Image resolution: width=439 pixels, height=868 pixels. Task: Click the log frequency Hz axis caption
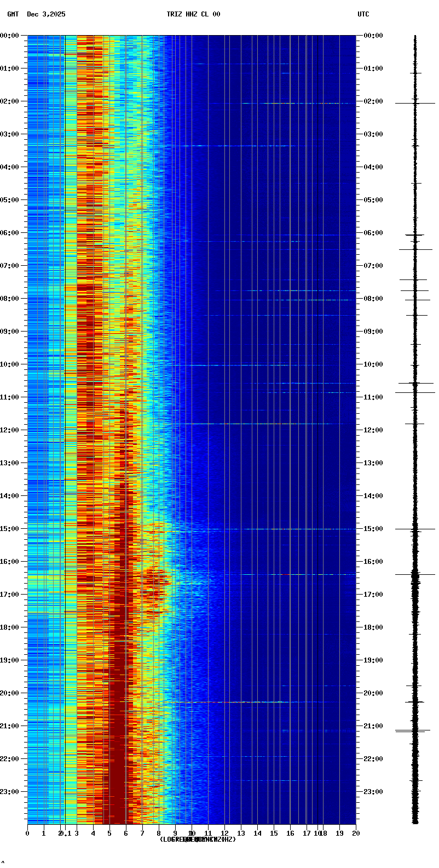coord(198,840)
